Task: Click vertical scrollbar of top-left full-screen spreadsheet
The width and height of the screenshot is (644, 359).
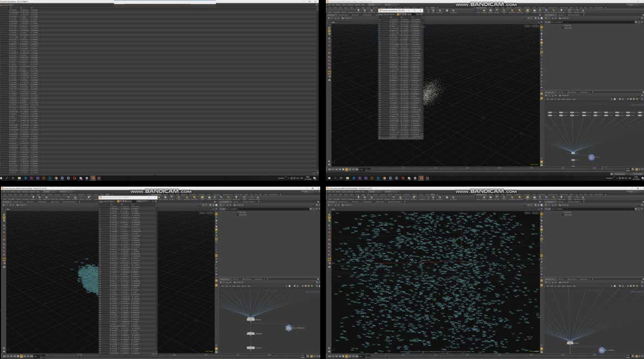Action: 317,89
